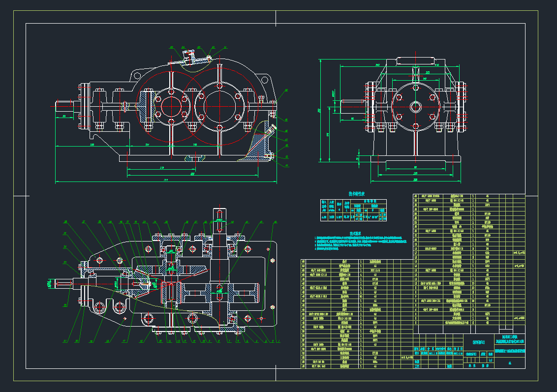The image size is (557, 392).
Task: Select the left bearing cap center in front view
Action: 170,105
